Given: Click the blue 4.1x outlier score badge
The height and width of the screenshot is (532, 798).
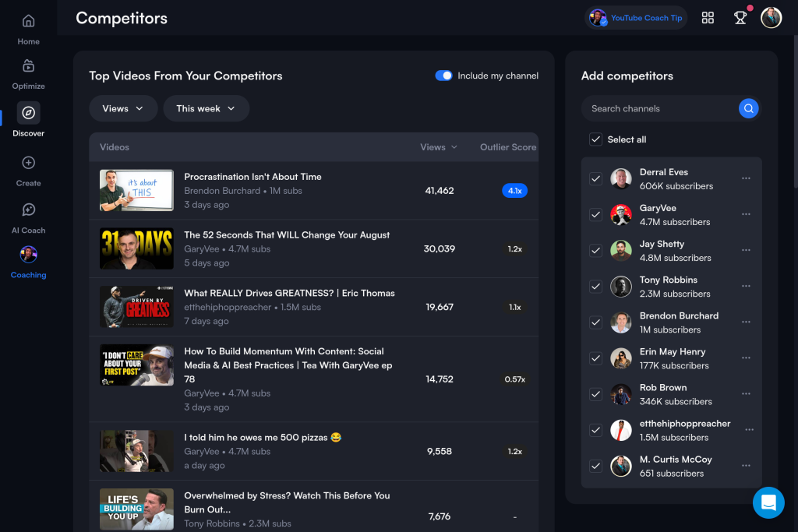Looking at the screenshot, I should [x=514, y=191].
